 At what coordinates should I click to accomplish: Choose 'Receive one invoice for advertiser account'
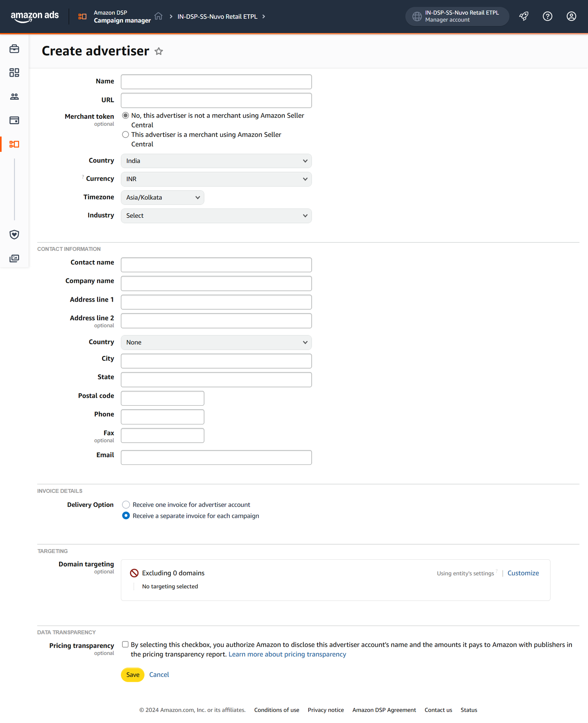(x=126, y=505)
